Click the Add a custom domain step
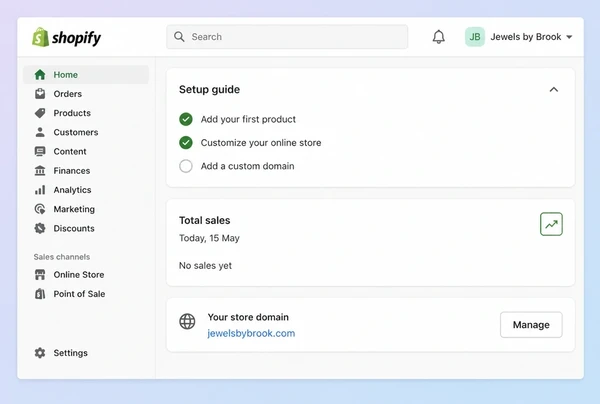 pyautogui.click(x=248, y=166)
